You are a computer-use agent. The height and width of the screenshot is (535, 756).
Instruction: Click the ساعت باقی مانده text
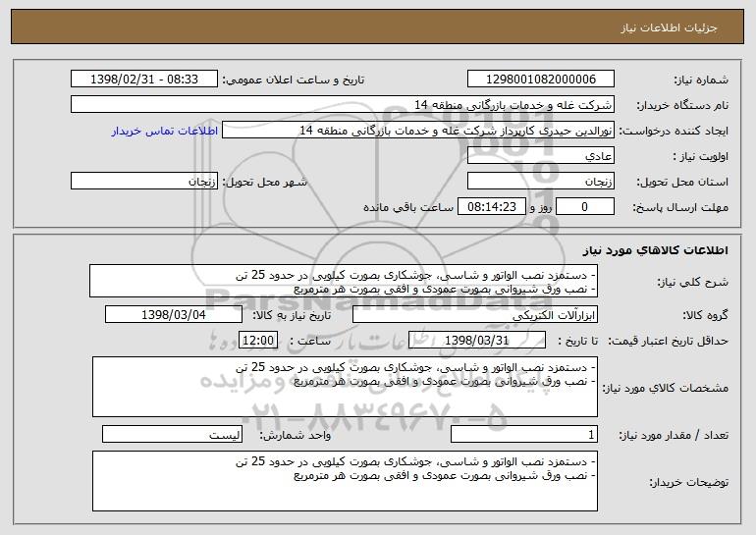pos(408,208)
